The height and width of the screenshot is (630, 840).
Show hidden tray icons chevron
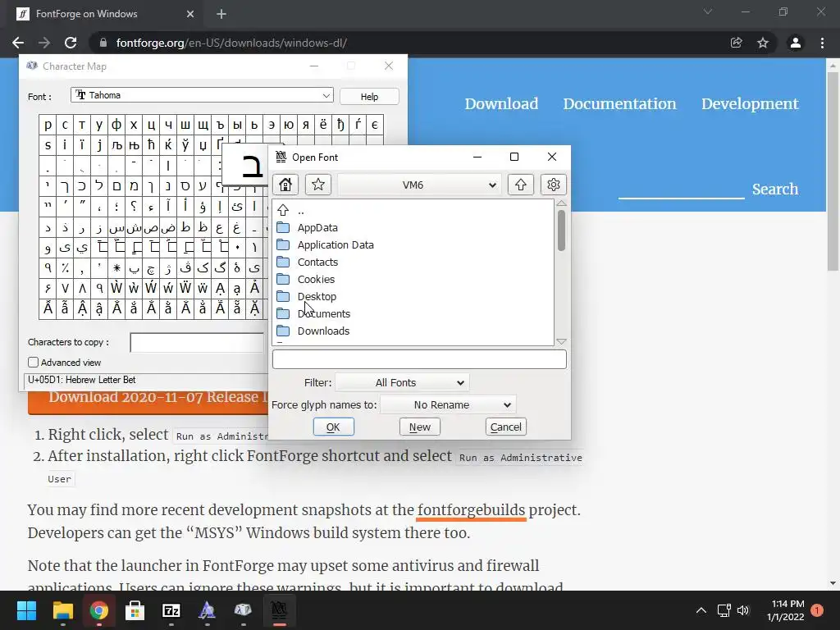[x=701, y=610]
